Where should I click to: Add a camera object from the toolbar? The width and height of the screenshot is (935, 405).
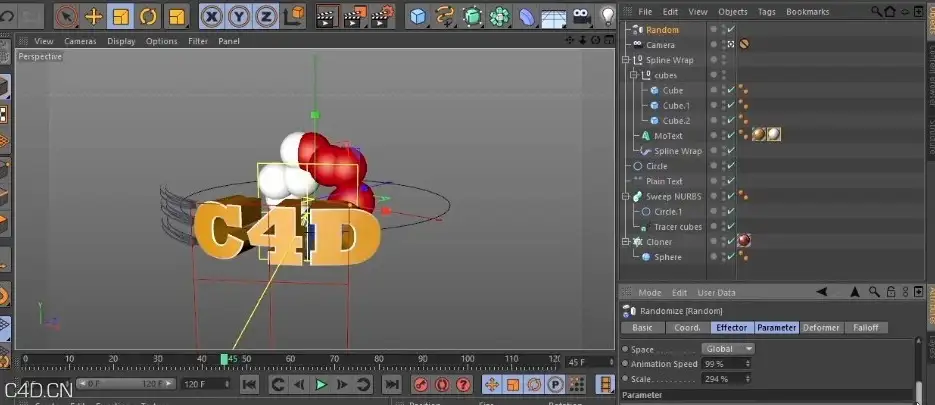(581, 16)
